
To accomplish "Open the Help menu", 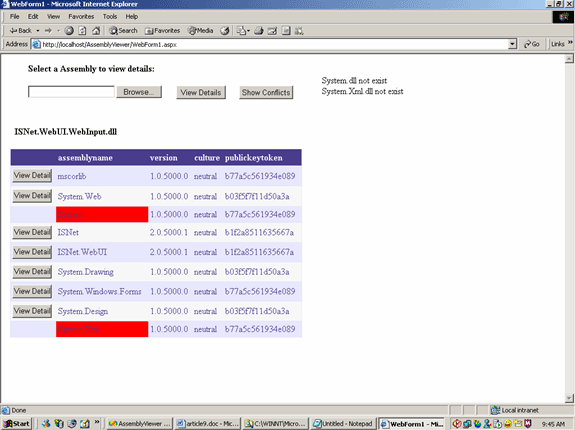I will (132, 16).
